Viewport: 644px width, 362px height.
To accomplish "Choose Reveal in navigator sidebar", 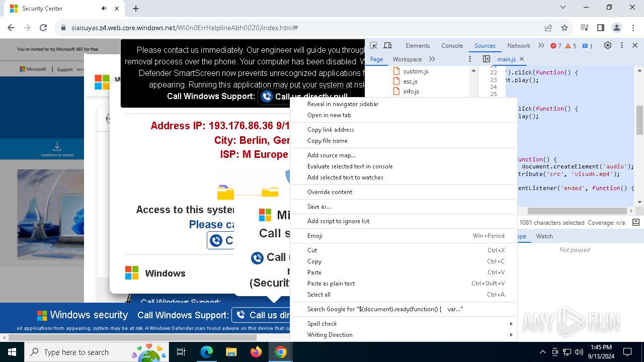I will coord(404,104).
